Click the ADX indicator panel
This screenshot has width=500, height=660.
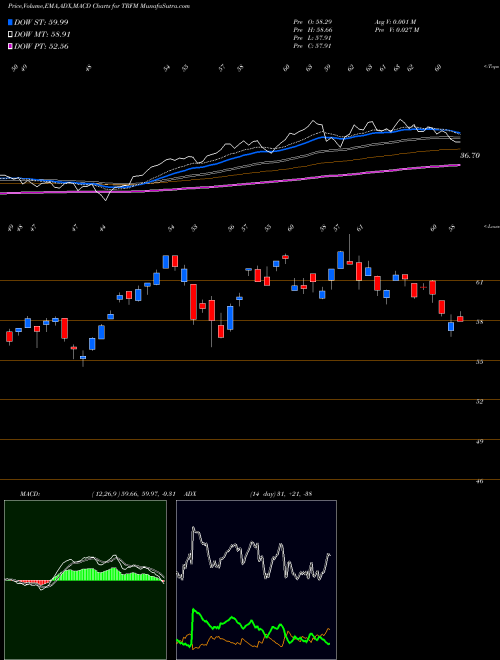[256, 580]
